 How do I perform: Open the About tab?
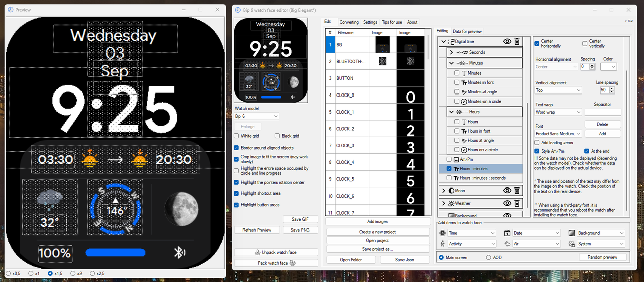click(x=412, y=22)
